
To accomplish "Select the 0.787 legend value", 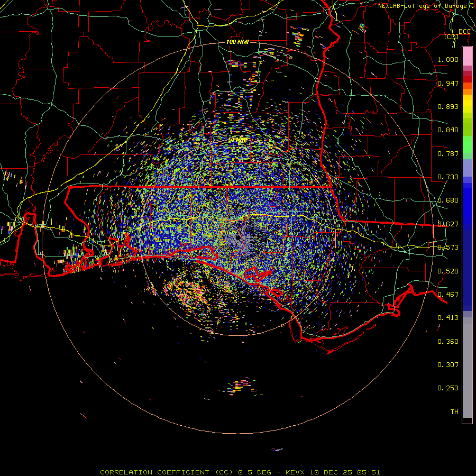I will tap(448, 153).
